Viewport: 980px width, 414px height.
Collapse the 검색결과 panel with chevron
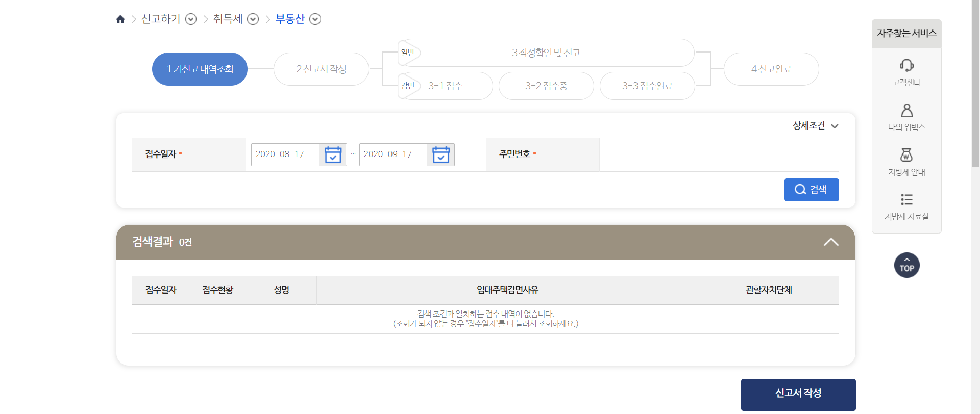pos(831,242)
